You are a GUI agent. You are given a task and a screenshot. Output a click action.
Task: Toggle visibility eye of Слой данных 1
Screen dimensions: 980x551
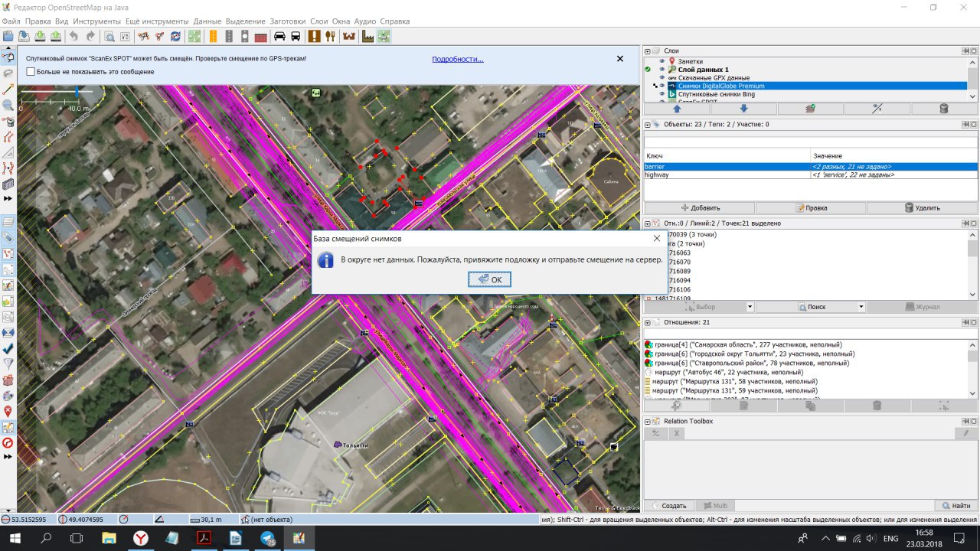coord(663,70)
